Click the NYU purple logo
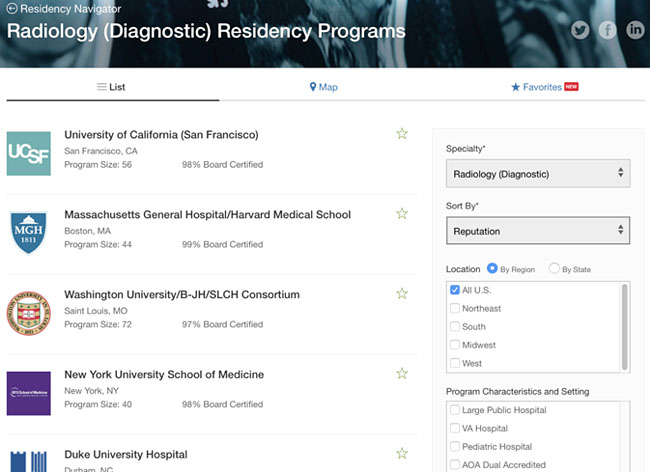 (x=29, y=393)
